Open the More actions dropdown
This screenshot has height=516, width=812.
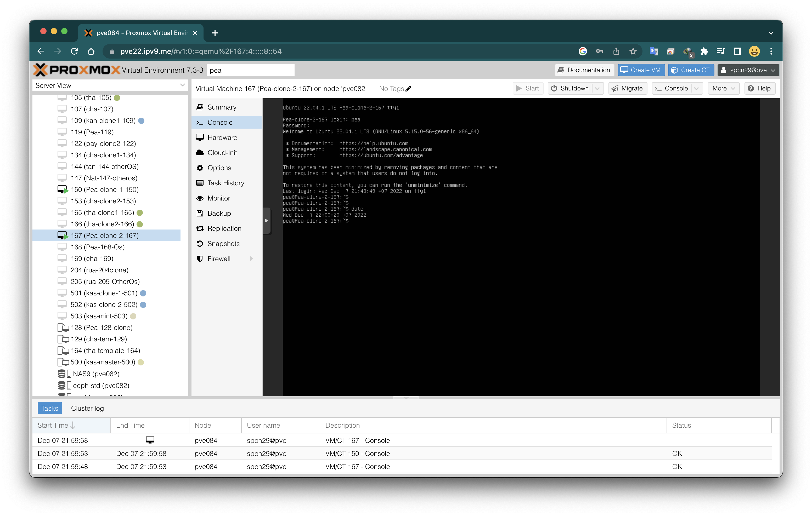[x=724, y=88]
